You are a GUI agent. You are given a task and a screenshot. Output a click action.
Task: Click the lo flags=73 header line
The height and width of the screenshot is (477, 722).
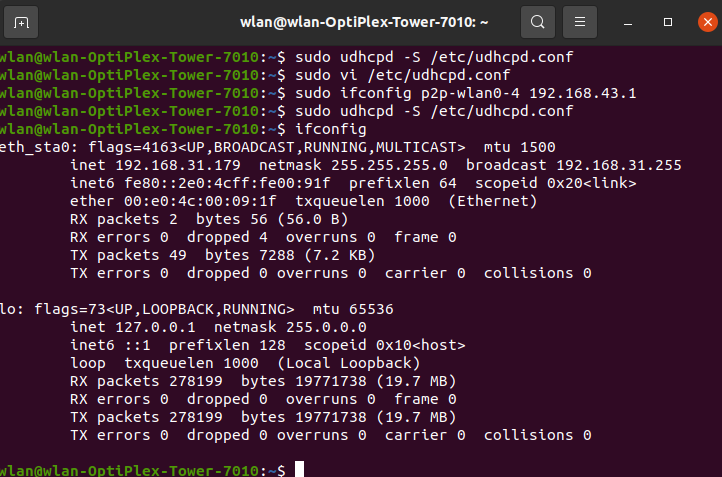point(197,309)
